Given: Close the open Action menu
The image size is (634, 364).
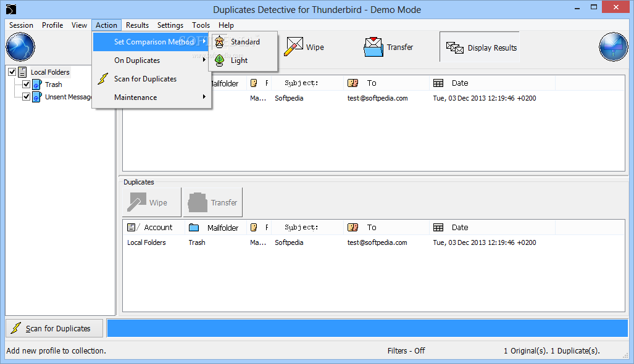Looking at the screenshot, I should click(x=106, y=25).
